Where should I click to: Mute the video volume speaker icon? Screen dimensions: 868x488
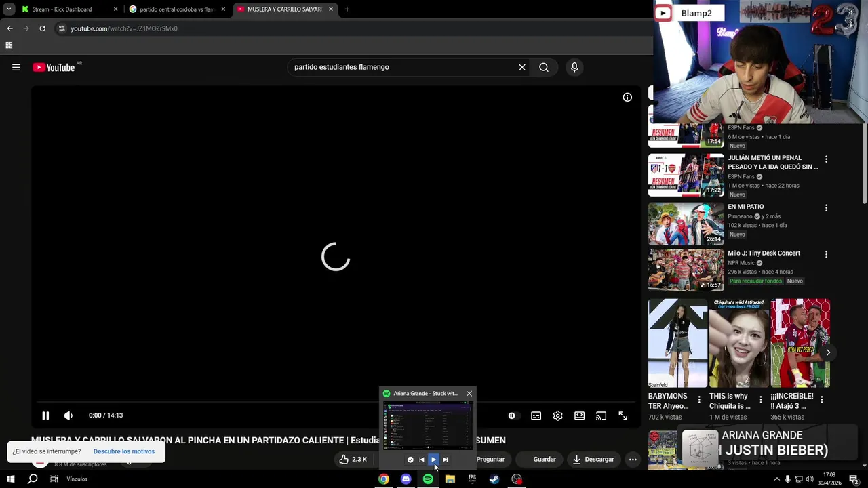[68, 415]
